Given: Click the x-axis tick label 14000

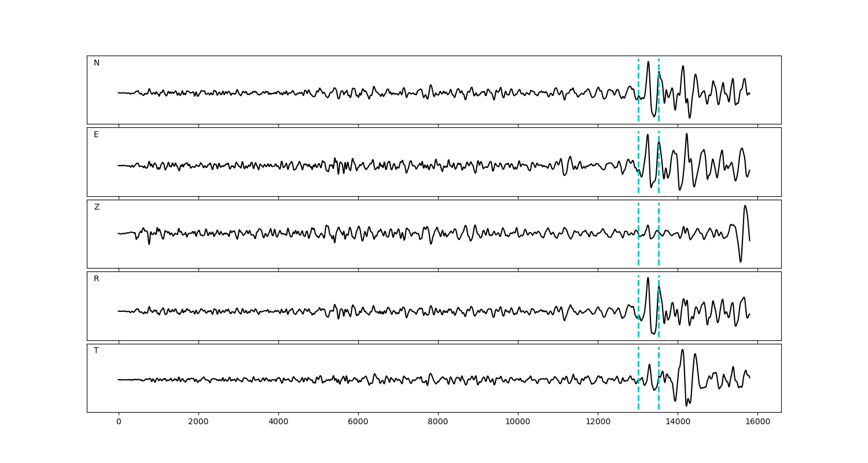Looking at the screenshot, I should point(678,422).
